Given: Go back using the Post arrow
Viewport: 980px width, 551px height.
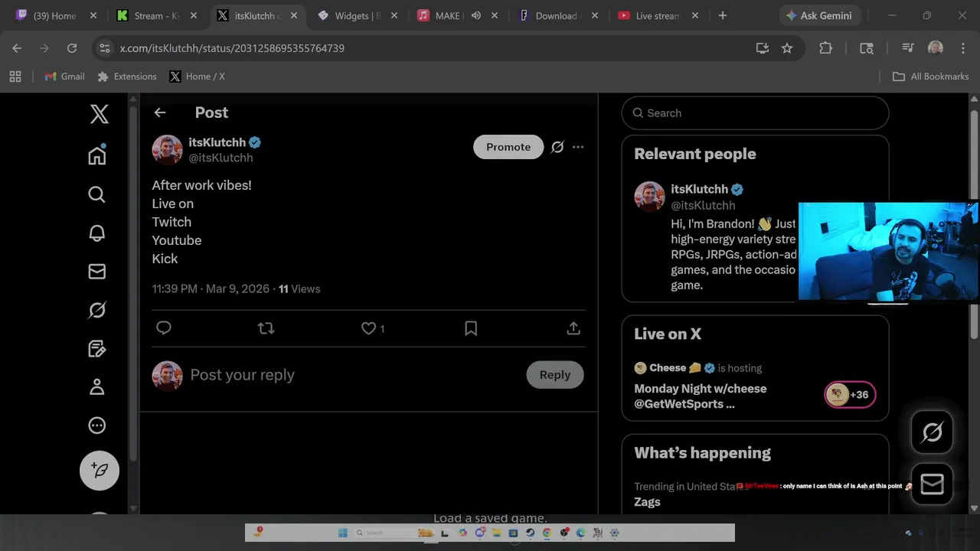Looking at the screenshot, I should tap(160, 112).
